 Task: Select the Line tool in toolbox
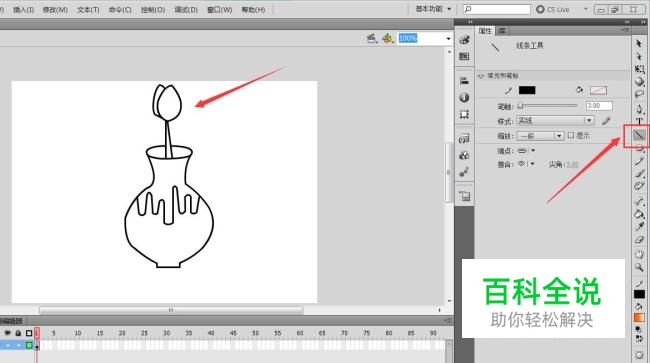pyautogui.click(x=639, y=135)
